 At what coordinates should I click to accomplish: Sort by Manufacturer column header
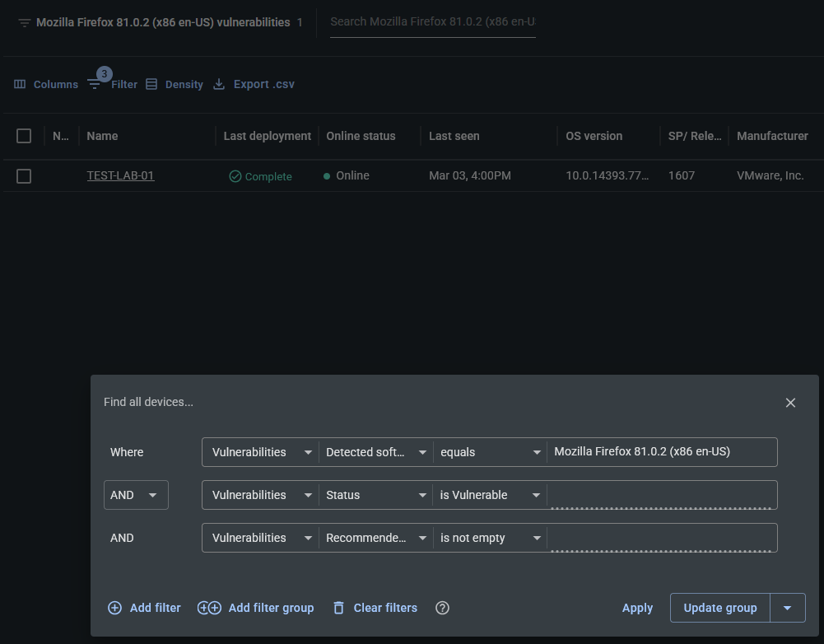pos(772,136)
